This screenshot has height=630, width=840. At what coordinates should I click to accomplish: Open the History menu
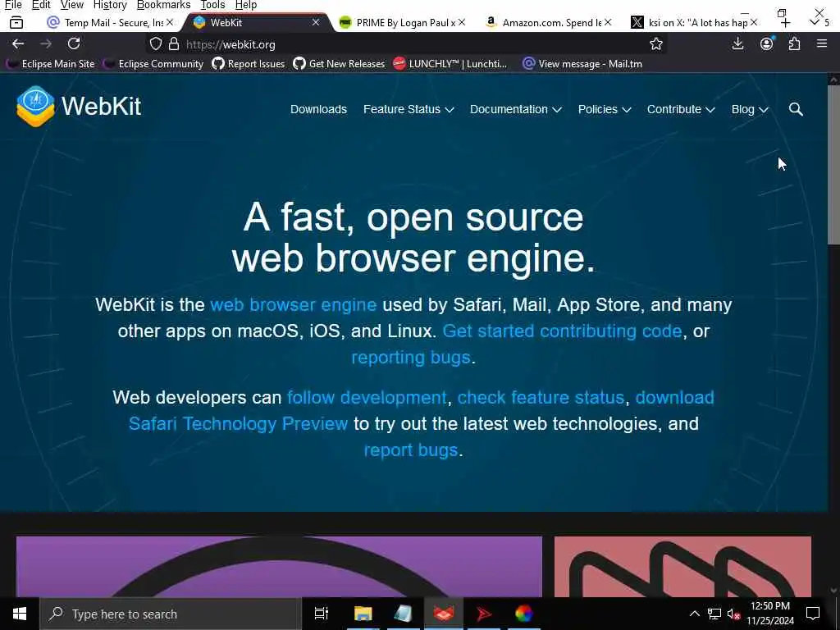(x=110, y=5)
